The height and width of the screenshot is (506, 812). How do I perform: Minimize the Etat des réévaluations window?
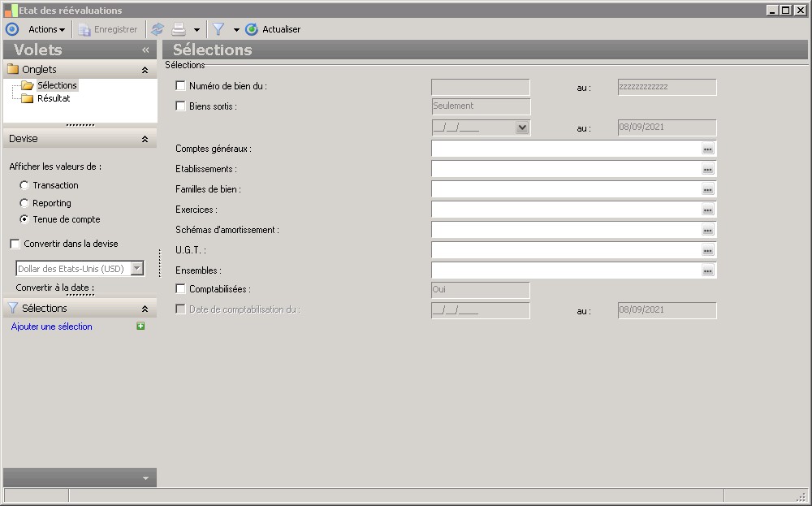772,10
